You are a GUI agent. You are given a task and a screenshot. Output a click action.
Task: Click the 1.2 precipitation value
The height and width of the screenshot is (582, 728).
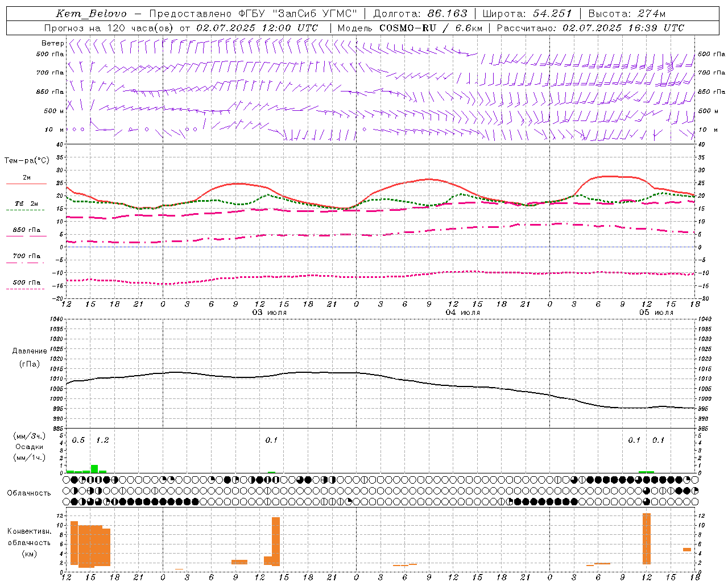(102, 440)
